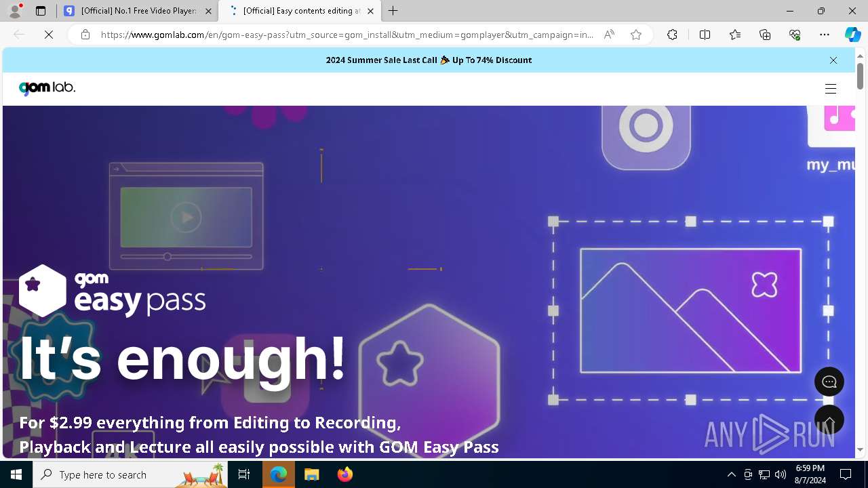The image size is (868, 488).
Task: Click the page vertical scrollbar thumb
Action: click(x=860, y=75)
